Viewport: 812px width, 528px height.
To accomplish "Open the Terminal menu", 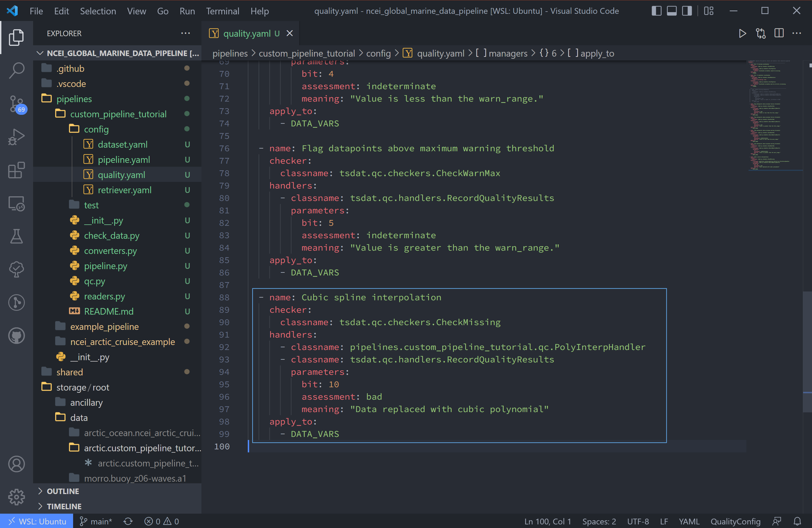I will tap(222, 11).
